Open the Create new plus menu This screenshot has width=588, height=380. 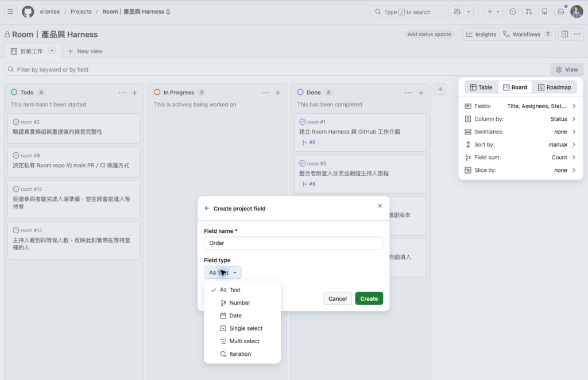click(x=493, y=11)
